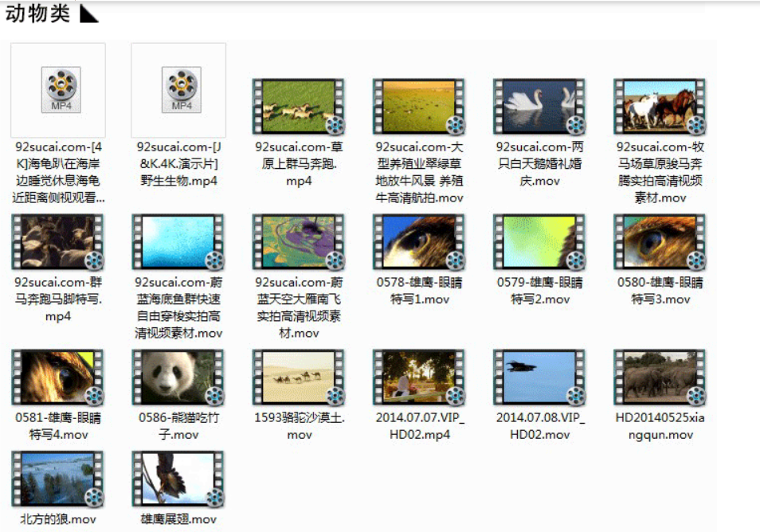
Task: Open the 草原上群马奔跑 video thumbnail
Action: coord(299,107)
